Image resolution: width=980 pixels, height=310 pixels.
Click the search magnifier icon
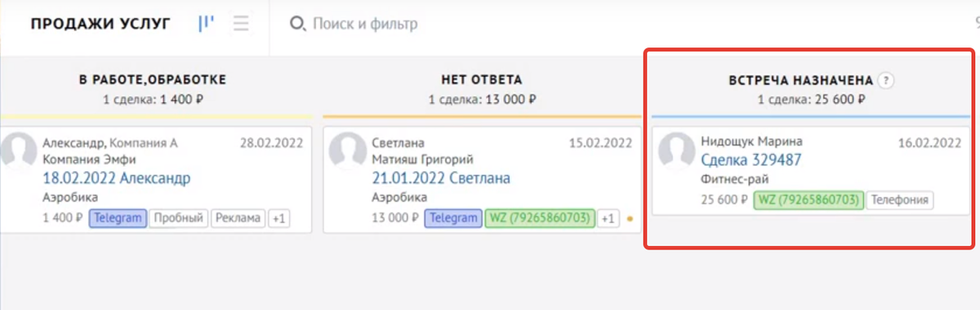pyautogui.click(x=297, y=24)
